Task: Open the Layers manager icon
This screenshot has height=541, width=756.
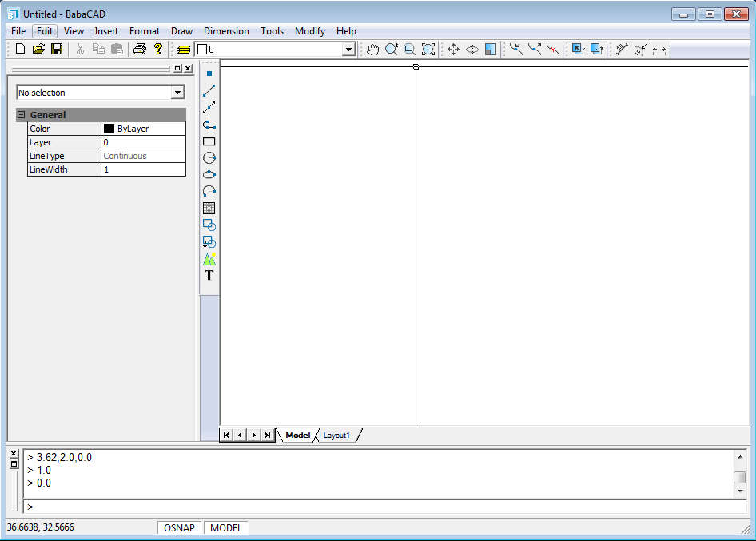Action: (x=183, y=50)
